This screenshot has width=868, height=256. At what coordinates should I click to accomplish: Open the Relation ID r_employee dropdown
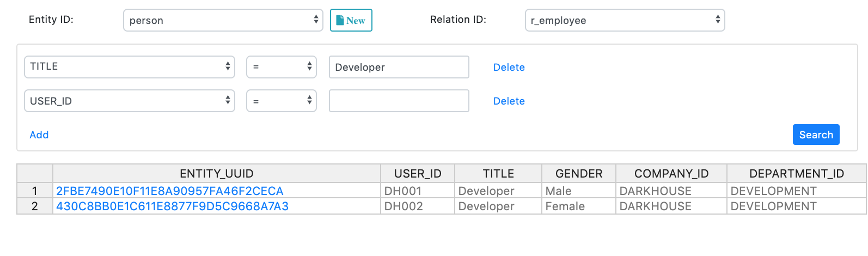click(625, 20)
